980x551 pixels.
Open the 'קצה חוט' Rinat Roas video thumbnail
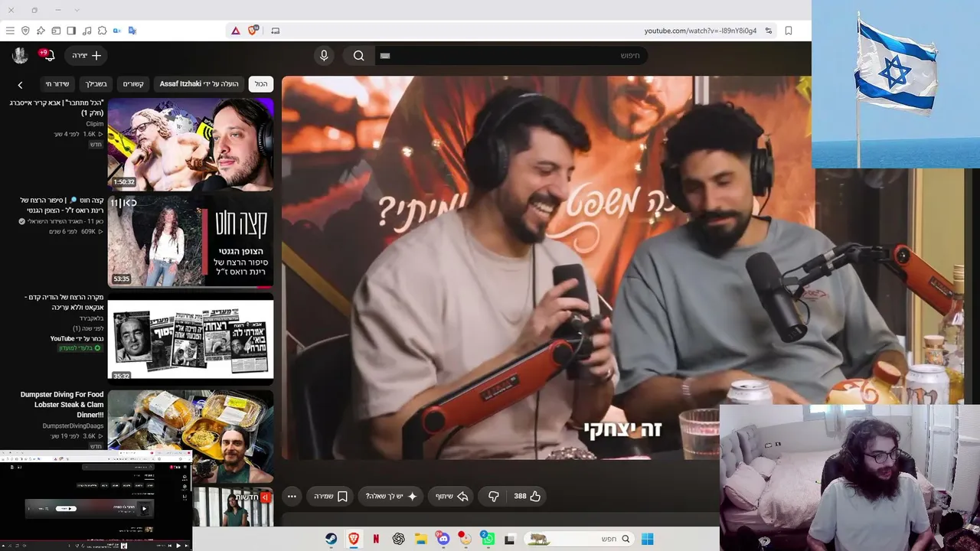[x=190, y=241]
